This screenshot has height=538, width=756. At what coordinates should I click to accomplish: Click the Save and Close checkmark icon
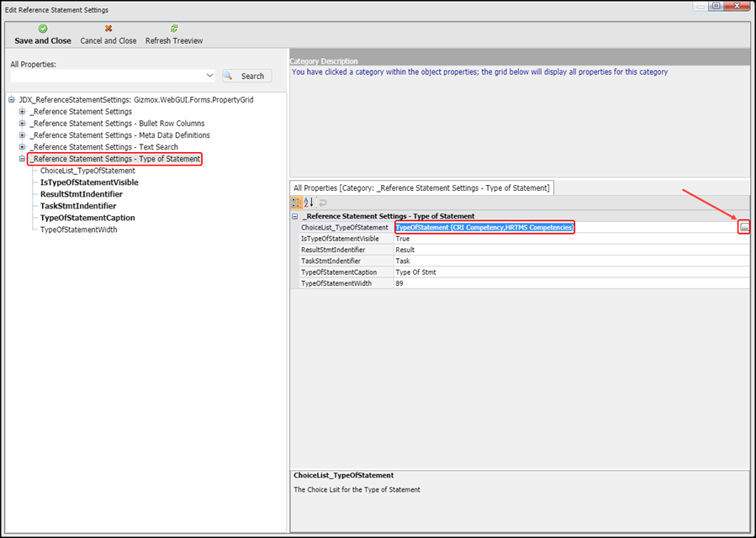pos(43,29)
